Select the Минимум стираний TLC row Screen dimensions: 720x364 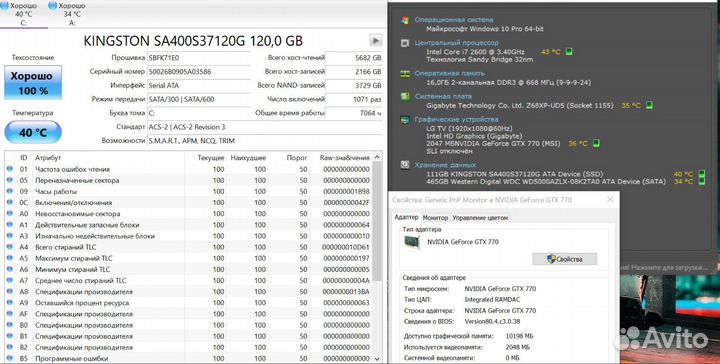point(188,269)
